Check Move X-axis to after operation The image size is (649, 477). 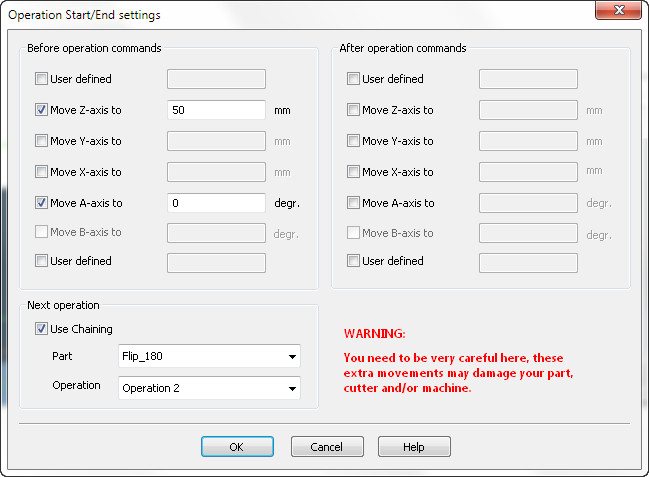click(x=353, y=172)
